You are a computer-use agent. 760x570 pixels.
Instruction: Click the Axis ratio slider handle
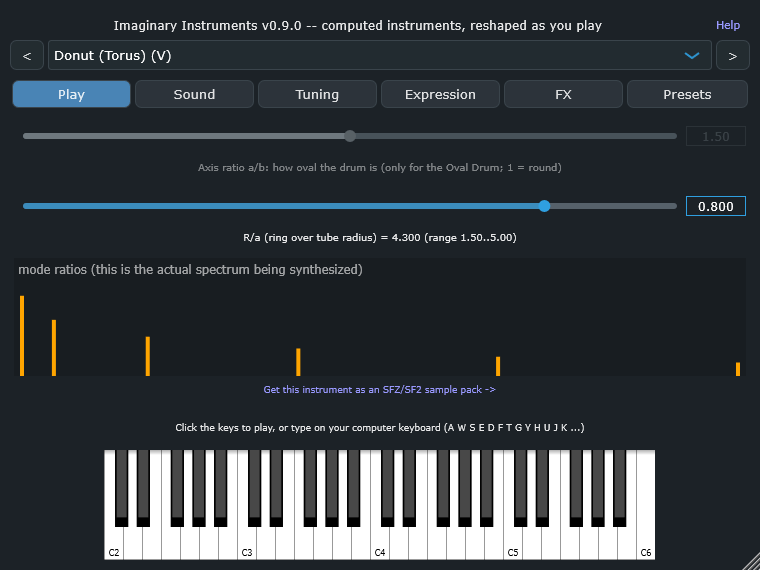350,136
